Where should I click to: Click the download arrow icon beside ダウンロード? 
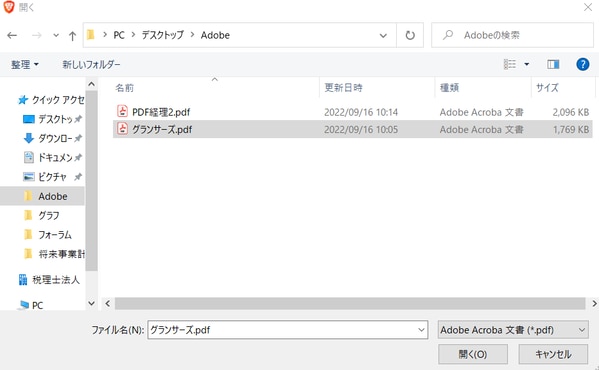(29, 138)
